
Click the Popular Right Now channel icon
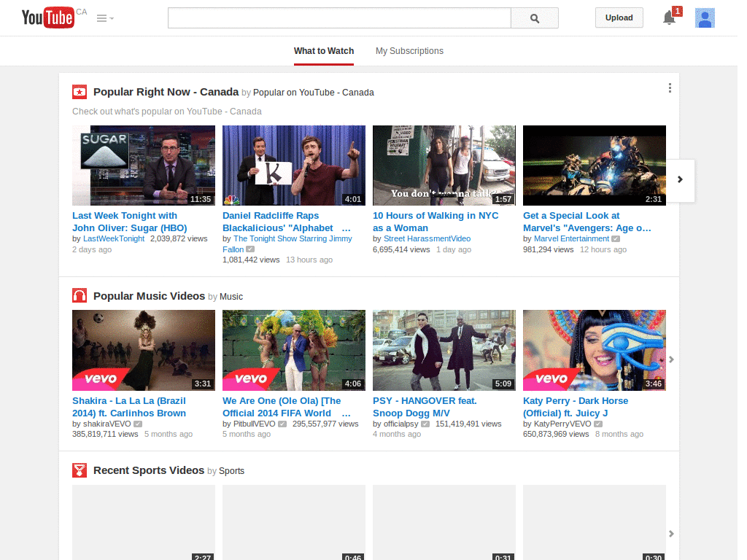tap(80, 92)
